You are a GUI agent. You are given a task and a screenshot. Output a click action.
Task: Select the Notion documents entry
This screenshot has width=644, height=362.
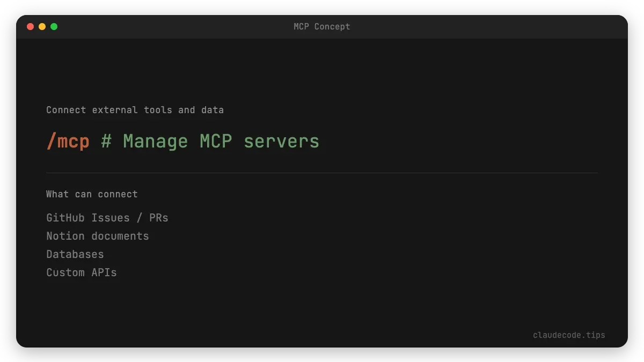pyautogui.click(x=97, y=236)
